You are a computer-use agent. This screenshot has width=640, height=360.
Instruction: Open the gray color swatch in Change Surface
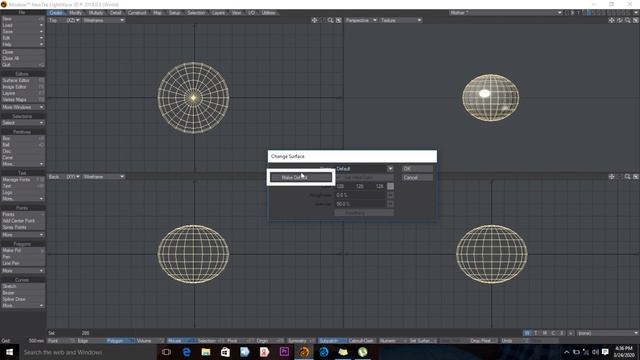coord(391,186)
